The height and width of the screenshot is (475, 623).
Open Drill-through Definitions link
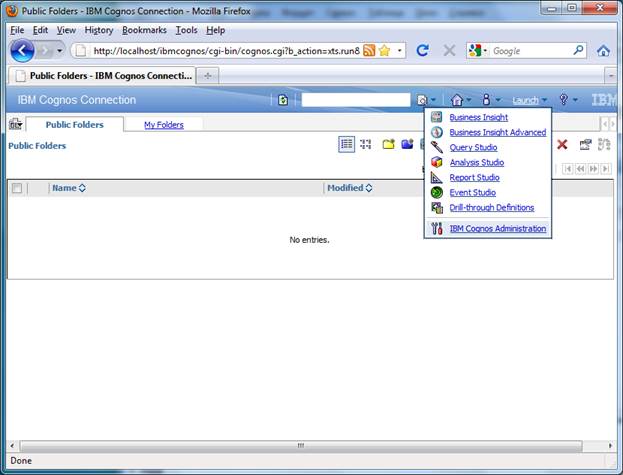pos(491,208)
